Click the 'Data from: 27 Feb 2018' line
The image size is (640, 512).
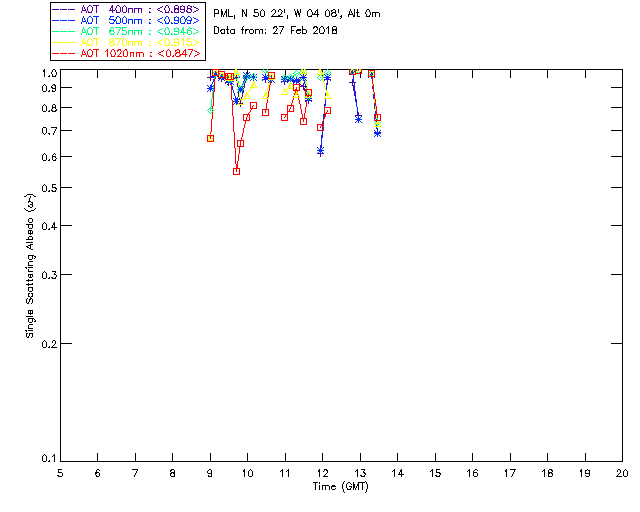pos(275,31)
